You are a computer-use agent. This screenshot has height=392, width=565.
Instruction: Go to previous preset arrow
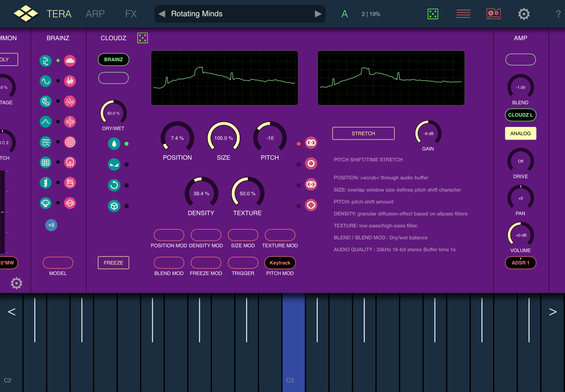click(x=162, y=14)
